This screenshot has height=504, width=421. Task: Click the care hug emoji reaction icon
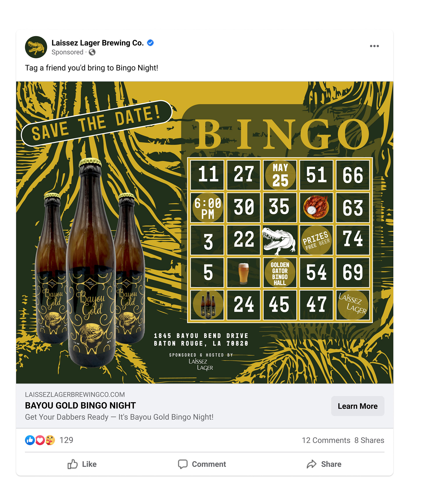point(50,440)
